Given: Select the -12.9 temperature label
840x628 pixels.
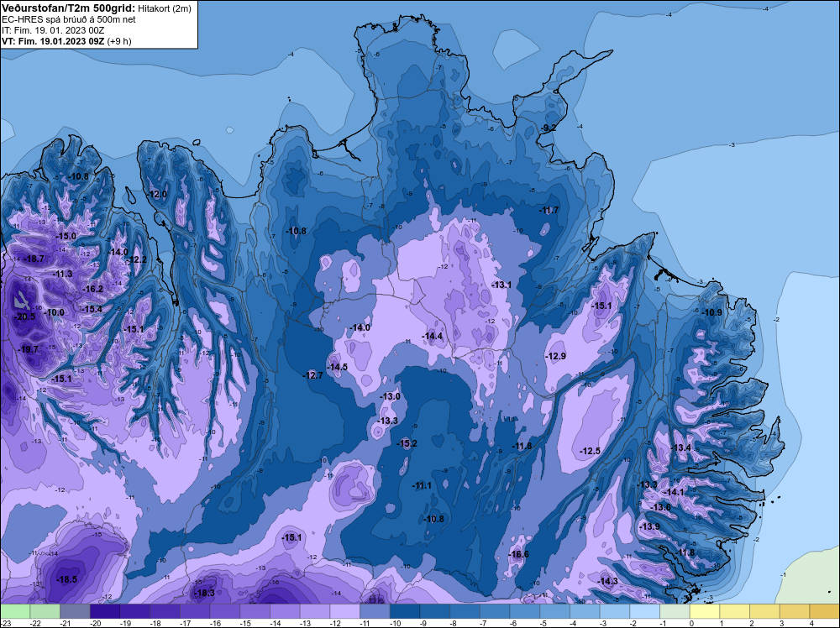Looking at the screenshot, I should click(555, 356).
